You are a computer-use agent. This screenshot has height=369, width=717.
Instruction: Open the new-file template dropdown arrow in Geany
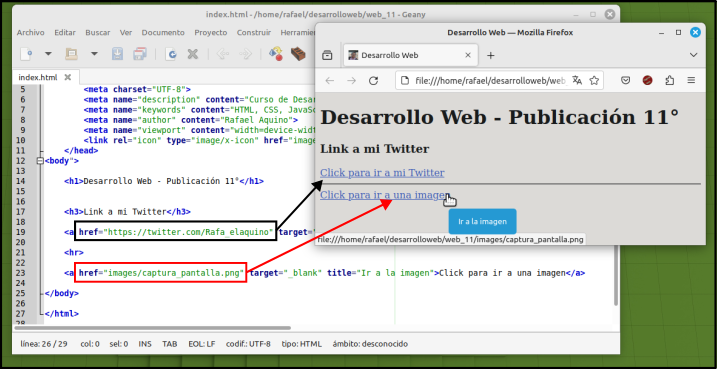pyautogui.click(x=48, y=54)
